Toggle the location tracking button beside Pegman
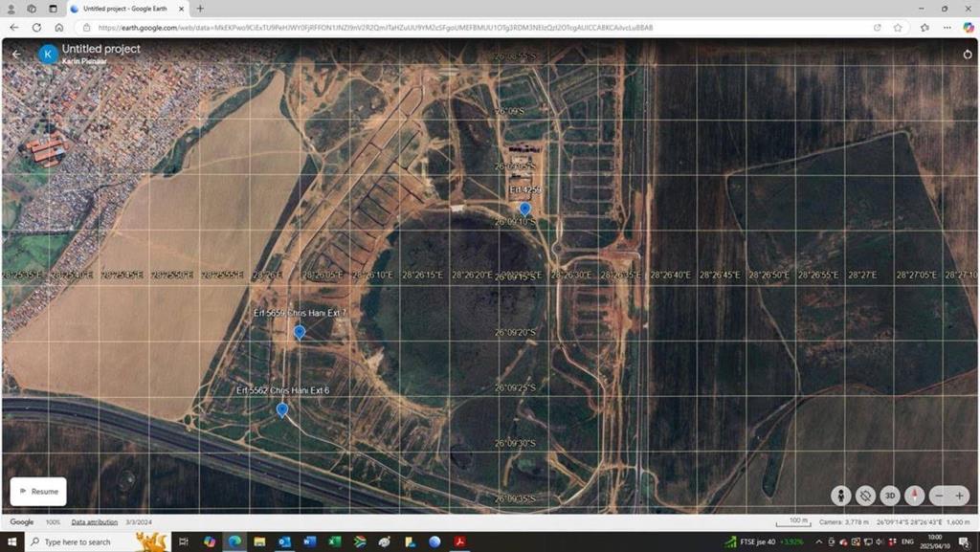980x552 pixels. click(x=865, y=496)
